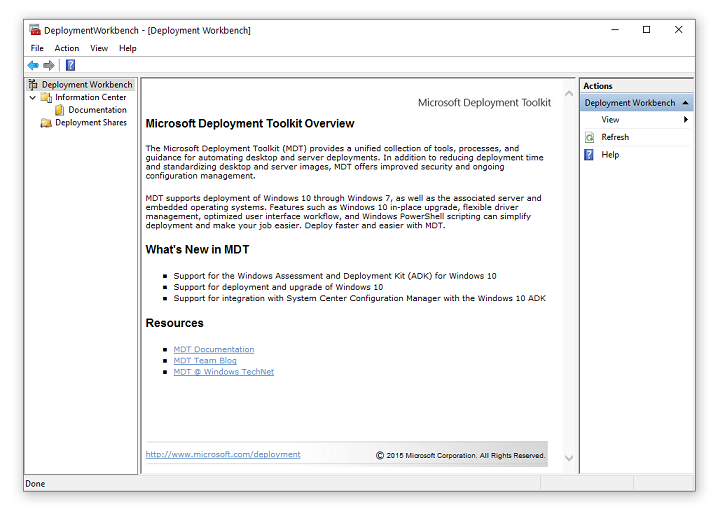Screen dimensions: 725x516
Task: Open the View menu in menu bar
Action: click(x=99, y=48)
